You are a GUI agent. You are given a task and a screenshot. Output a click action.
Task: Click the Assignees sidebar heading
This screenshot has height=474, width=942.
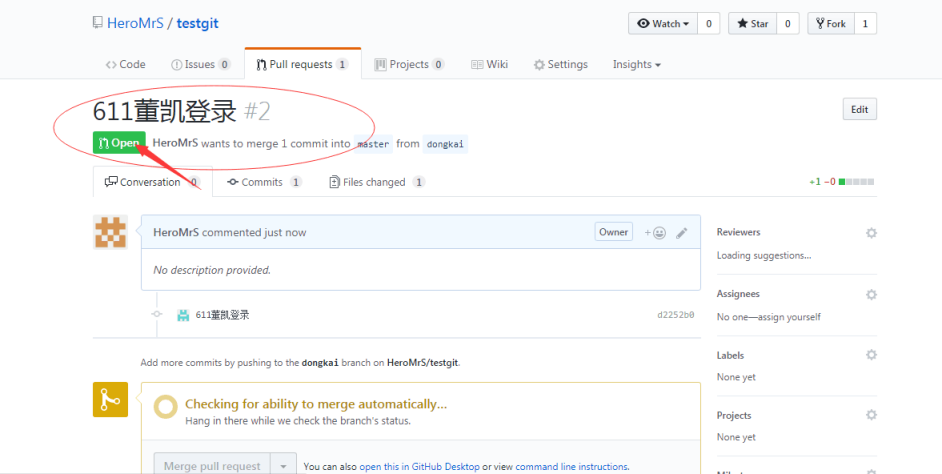pos(738,294)
